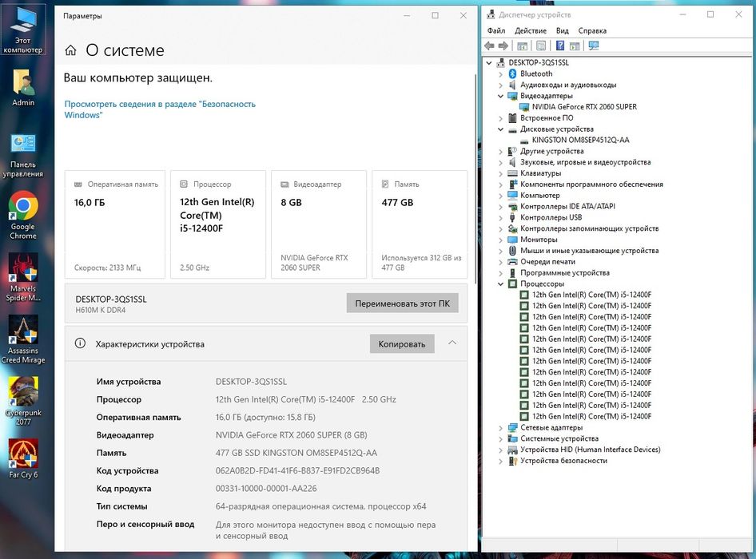Click the Forward arrow in Device Manager toolbar
The image size is (756, 559).
point(503,46)
